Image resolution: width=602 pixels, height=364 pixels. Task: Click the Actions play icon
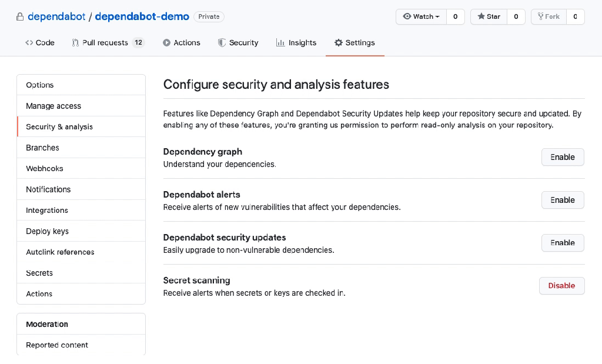[167, 43]
